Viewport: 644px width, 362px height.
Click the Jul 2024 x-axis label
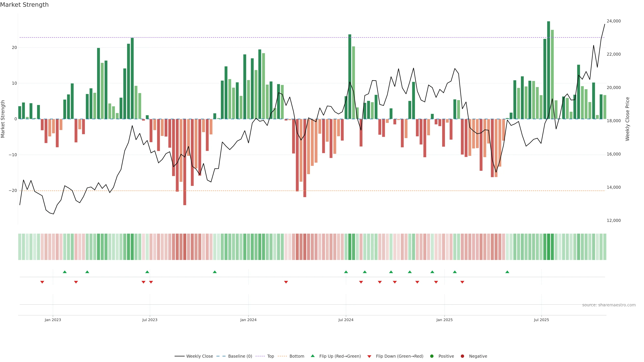(346, 320)
